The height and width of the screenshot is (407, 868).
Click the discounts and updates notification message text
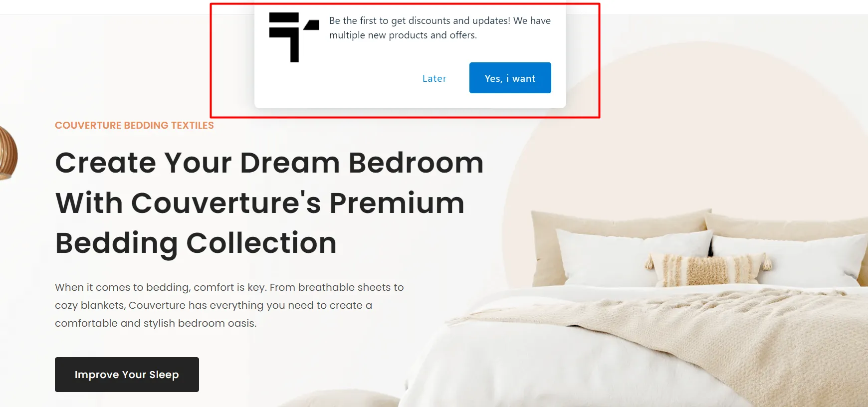[440, 28]
